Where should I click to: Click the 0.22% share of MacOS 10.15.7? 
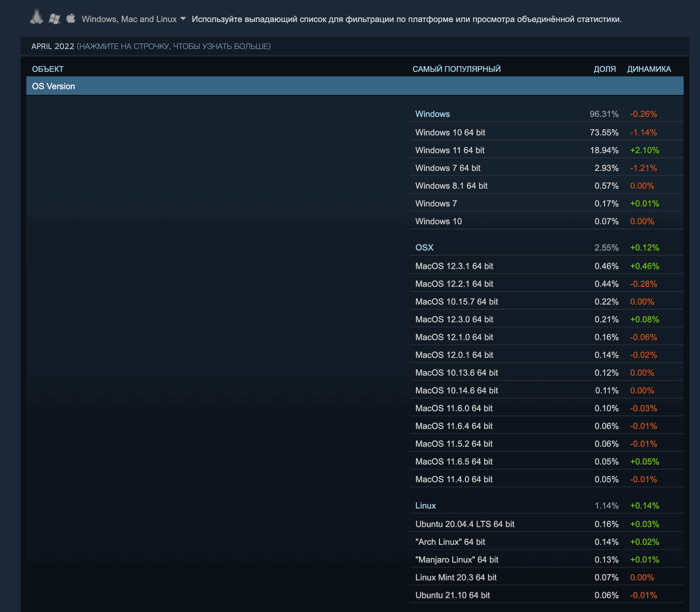pos(607,301)
